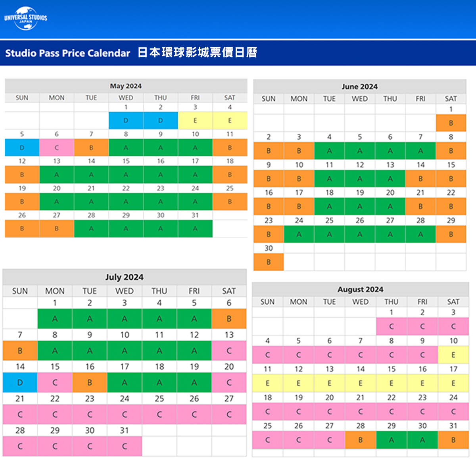Screen dimensions: 476x476
Task: Click the blue D cell under May 1
Action: 126,121
